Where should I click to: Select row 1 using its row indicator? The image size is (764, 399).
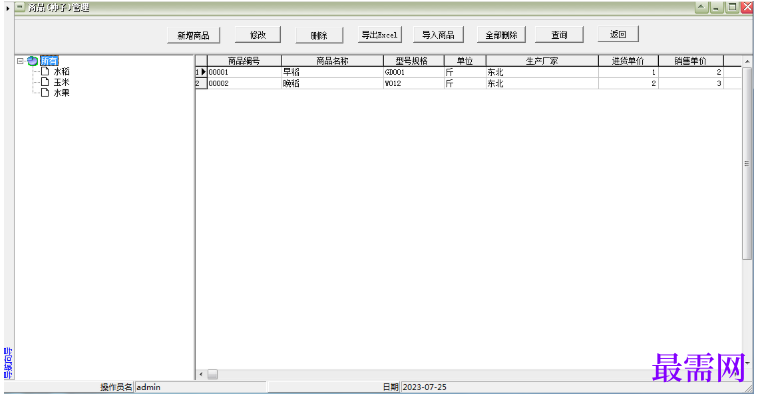(x=201, y=72)
